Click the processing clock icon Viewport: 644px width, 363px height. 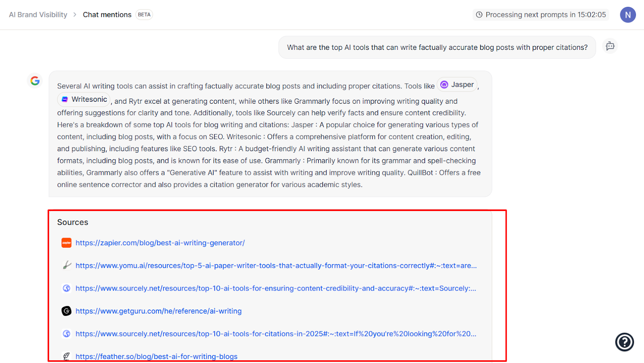coord(479,15)
